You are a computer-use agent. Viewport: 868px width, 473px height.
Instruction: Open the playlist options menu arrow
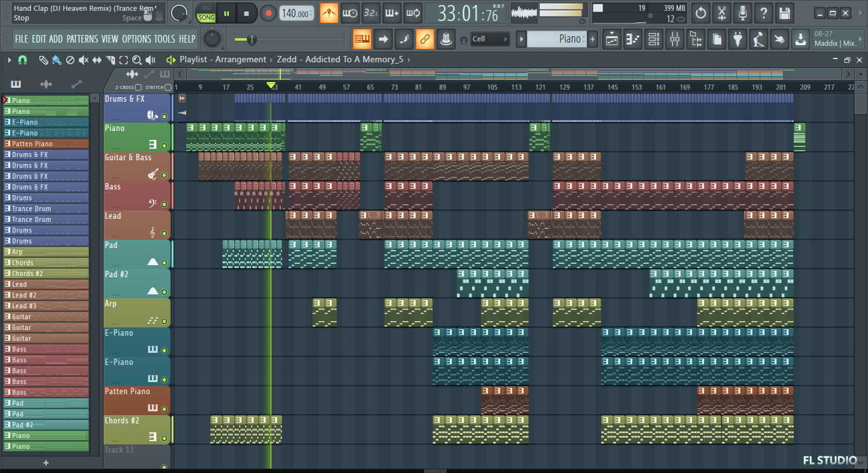[10, 60]
